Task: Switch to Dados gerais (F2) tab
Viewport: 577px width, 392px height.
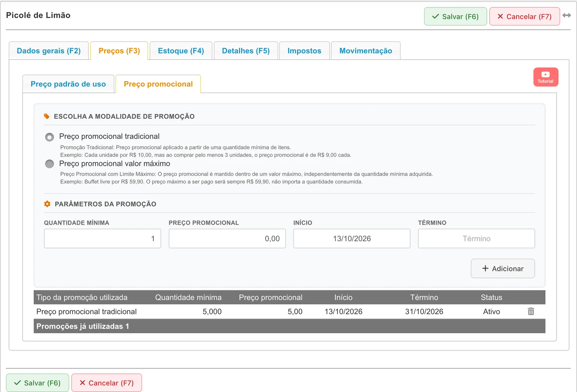Action: point(49,51)
